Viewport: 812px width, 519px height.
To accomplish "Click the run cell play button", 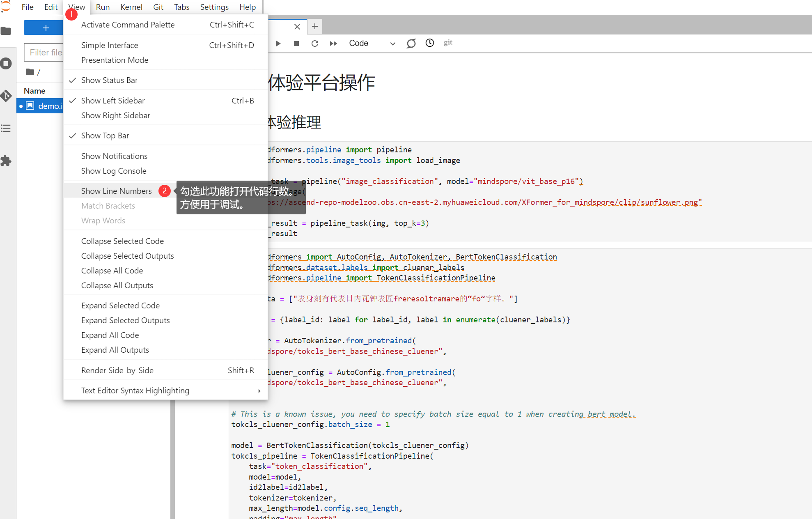I will coord(278,44).
